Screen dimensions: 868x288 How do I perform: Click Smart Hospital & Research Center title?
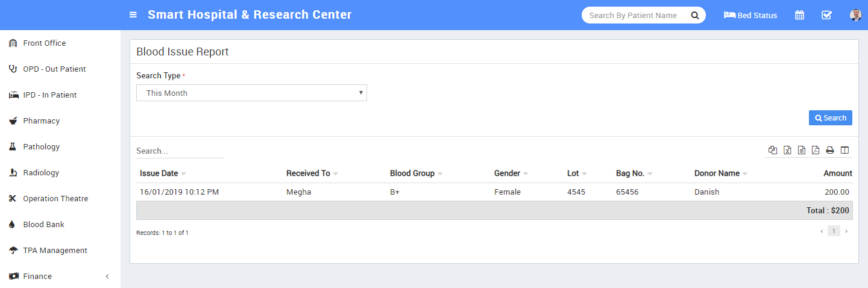point(250,14)
